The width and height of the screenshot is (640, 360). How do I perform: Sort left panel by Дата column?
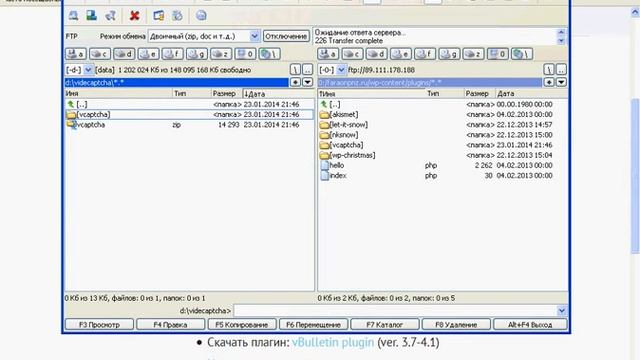(x=278, y=93)
